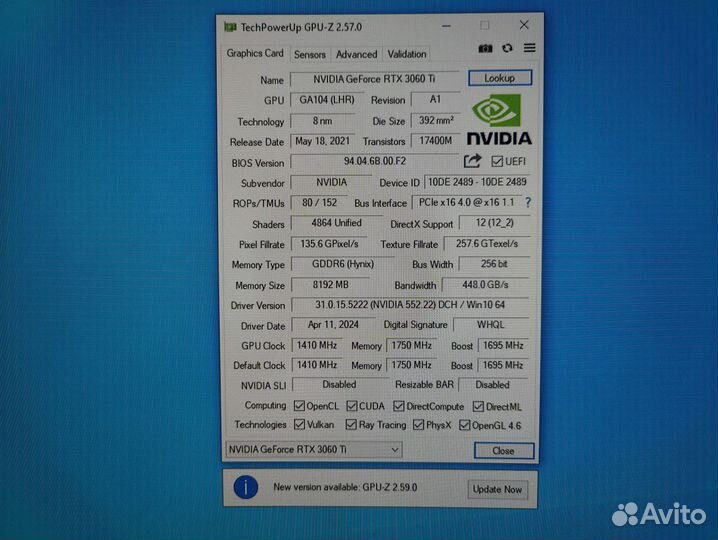Click the Revision value A1
718x540 pixels.
[x=435, y=99]
